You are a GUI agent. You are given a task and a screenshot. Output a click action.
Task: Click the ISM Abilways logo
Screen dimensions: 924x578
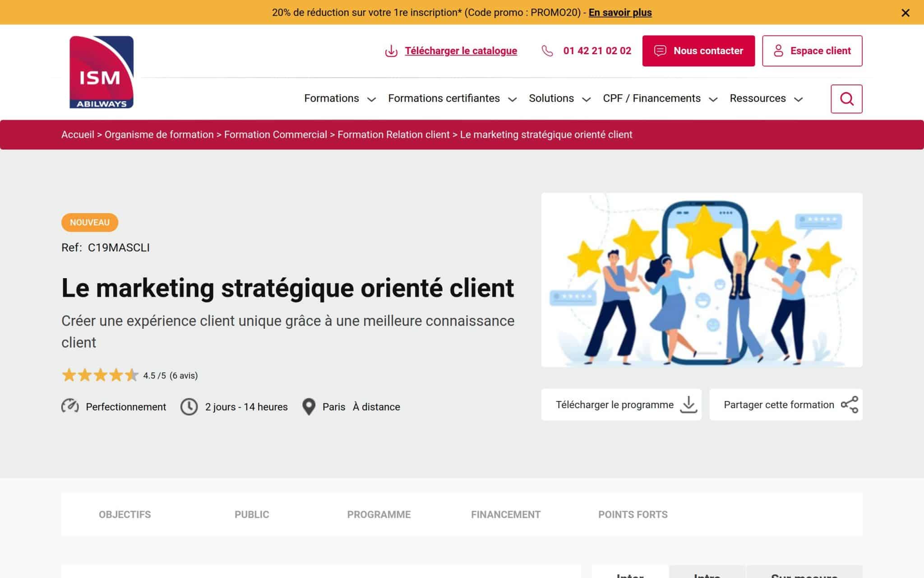click(102, 72)
